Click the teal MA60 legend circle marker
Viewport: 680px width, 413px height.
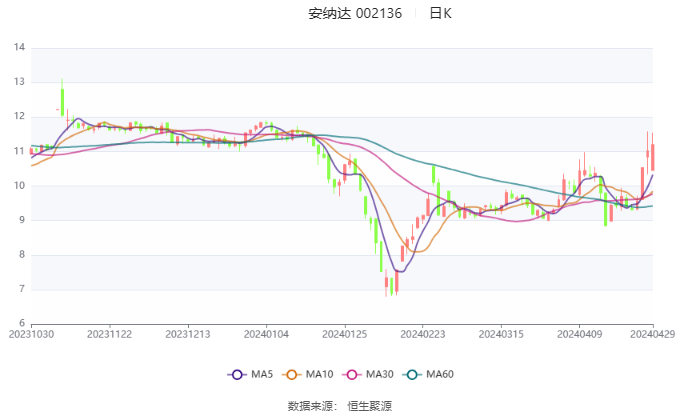point(413,374)
